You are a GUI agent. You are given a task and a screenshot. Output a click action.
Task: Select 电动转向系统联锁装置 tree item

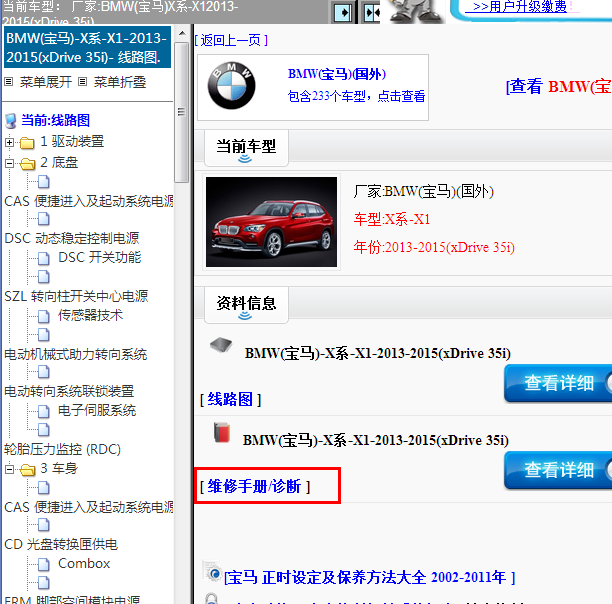69,391
